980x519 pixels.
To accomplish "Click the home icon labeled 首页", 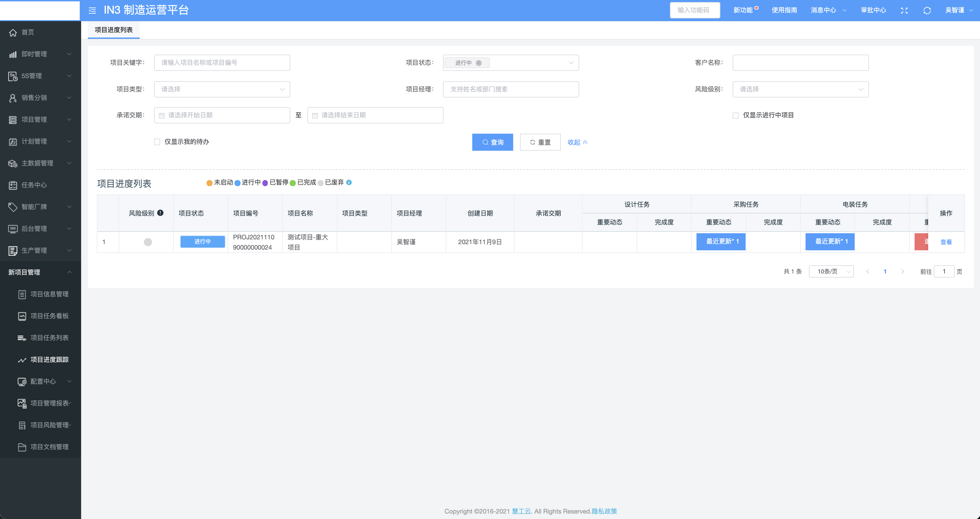I will (13, 32).
